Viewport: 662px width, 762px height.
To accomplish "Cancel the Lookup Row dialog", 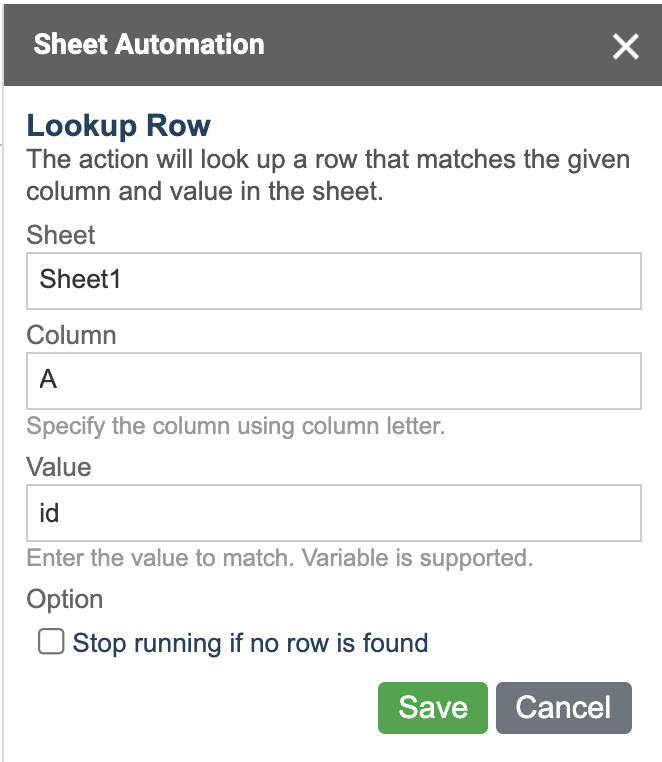I will click(564, 708).
